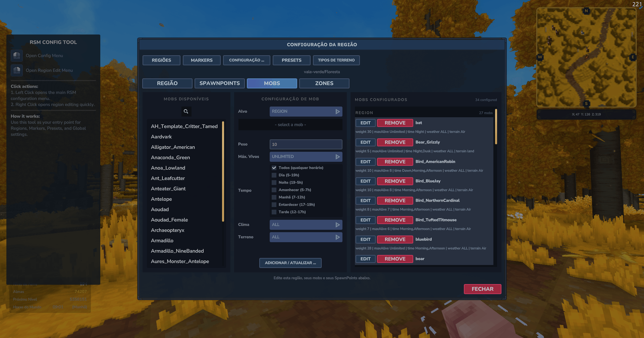Open the CONFIGURAÇÃO ... tab

(247, 60)
